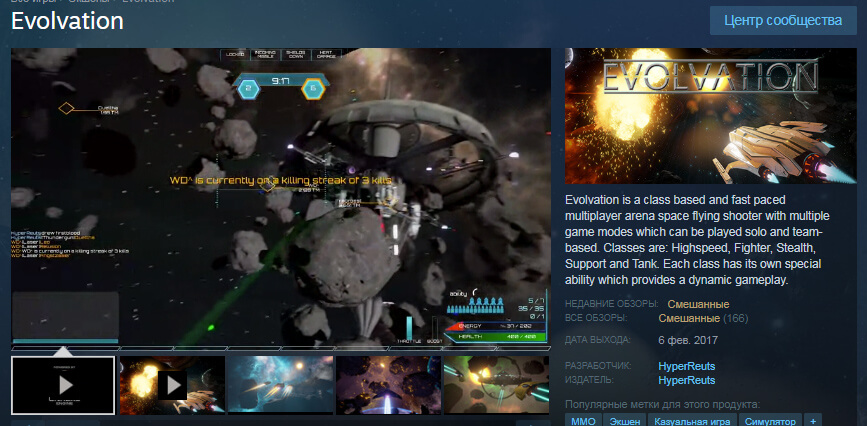867x426 pixels.
Task: Click the Evolvation page title
Action: click(67, 22)
